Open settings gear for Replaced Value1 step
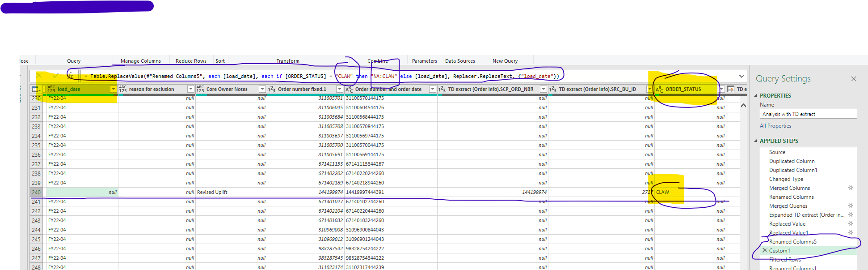 pyautogui.click(x=851, y=232)
